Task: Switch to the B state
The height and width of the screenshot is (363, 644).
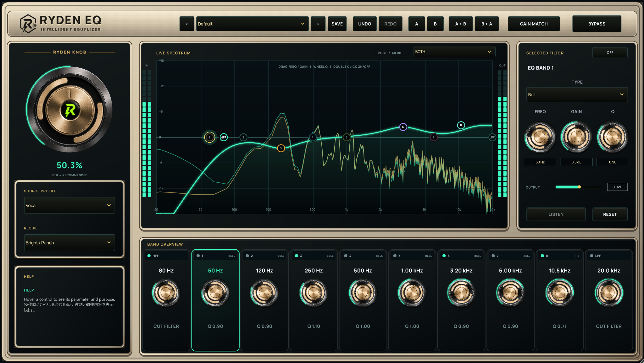Action: tap(435, 24)
